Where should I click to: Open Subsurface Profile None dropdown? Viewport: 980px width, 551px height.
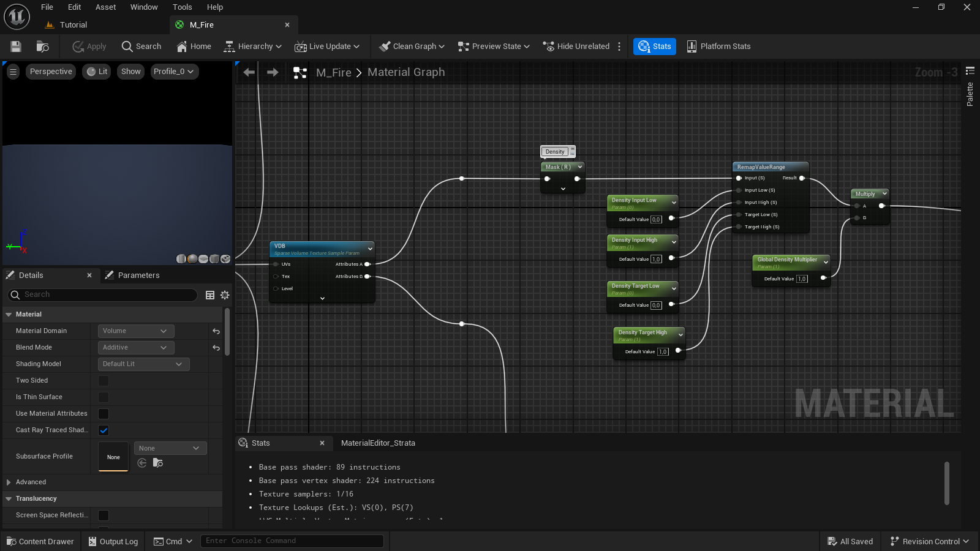170,448
